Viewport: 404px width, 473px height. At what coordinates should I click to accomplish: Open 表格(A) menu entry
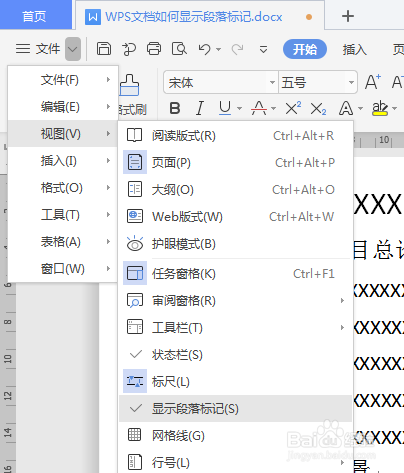[x=63, y=242]
